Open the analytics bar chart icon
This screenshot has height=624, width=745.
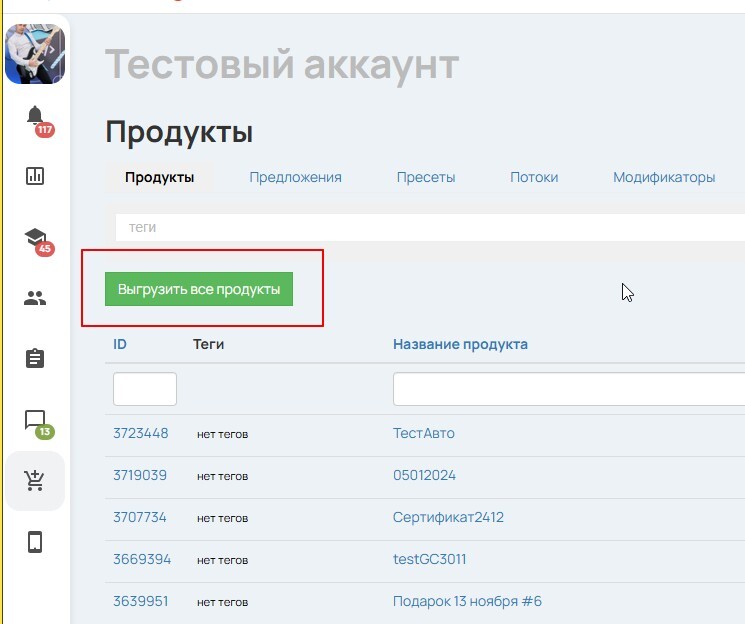pos(35,176)
